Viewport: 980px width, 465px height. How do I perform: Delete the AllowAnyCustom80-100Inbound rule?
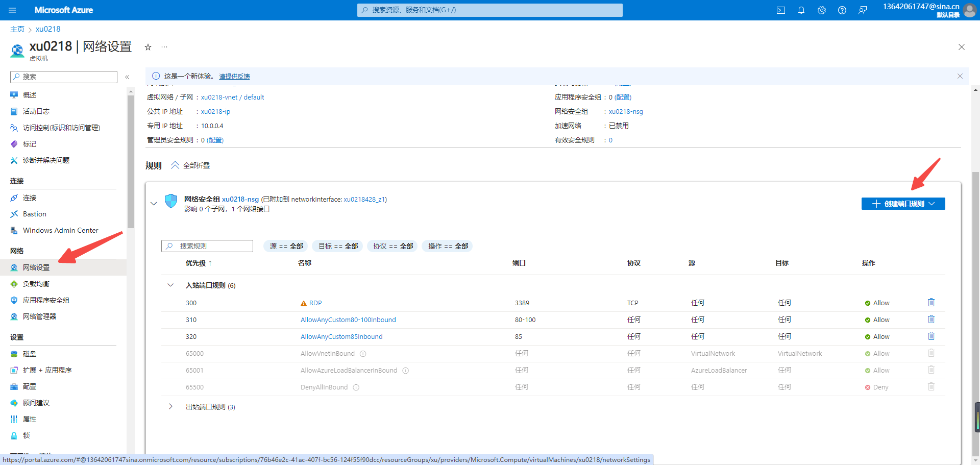931,320
